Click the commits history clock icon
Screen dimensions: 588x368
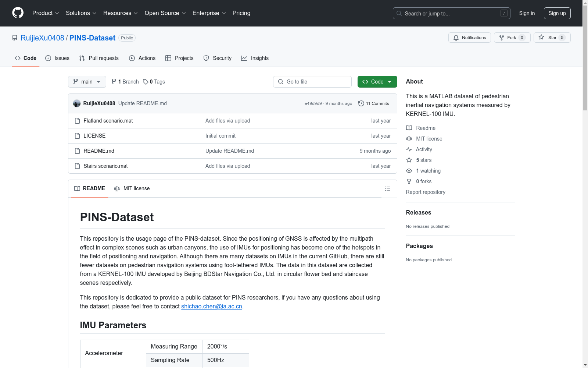tap(361, 103)
